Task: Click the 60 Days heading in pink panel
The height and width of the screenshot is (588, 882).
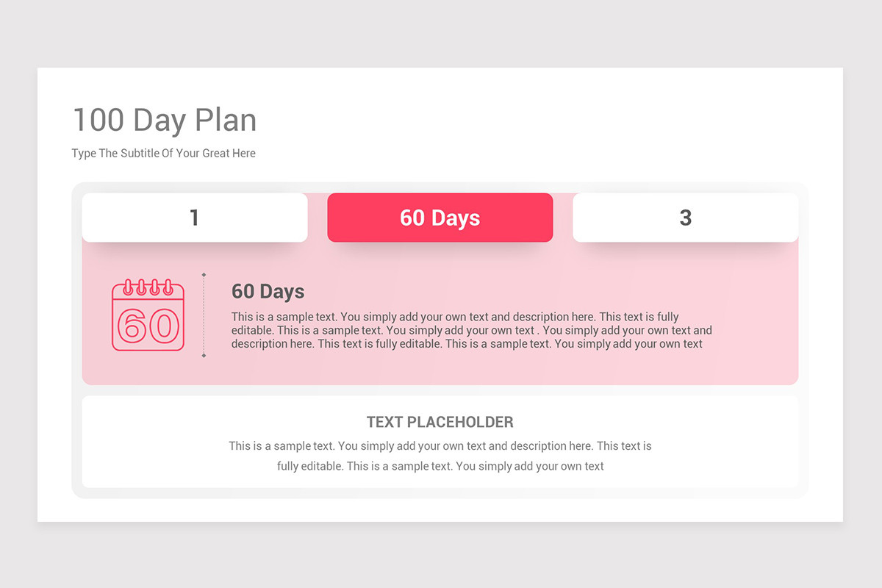Action: pos(268,292)
